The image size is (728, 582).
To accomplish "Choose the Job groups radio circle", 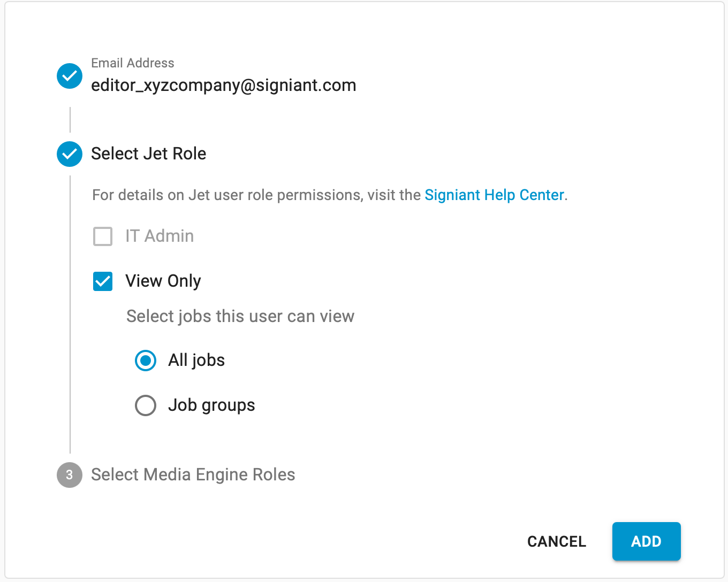I will click(146, 405).
